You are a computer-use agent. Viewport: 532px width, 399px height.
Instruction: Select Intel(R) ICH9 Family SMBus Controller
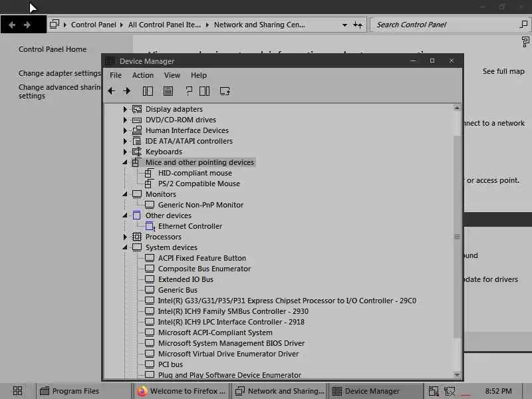click(x=233, y=311)
